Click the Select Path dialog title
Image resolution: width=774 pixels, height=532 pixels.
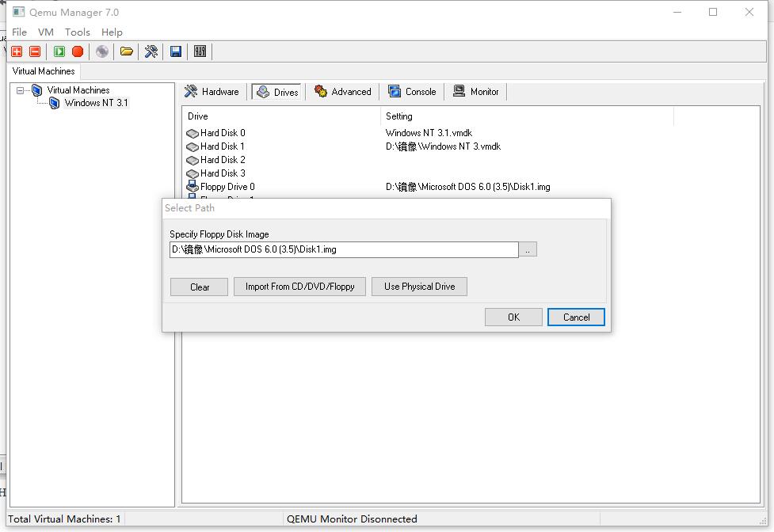tap(189, 208)
